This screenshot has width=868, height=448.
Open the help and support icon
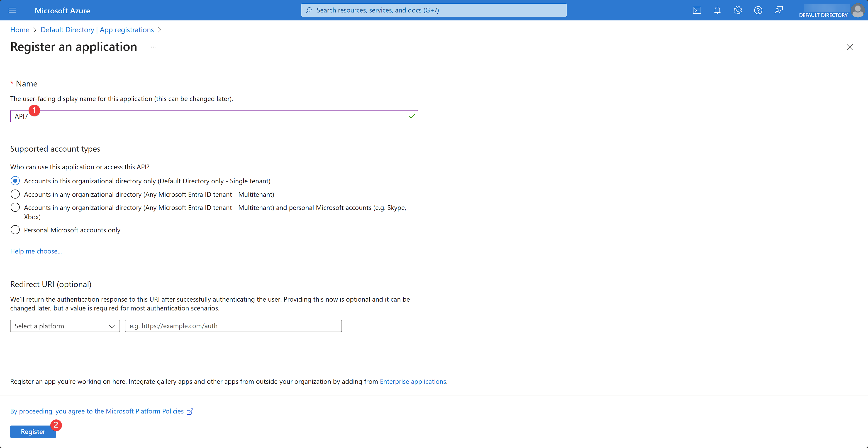click(x=758, y=10)
